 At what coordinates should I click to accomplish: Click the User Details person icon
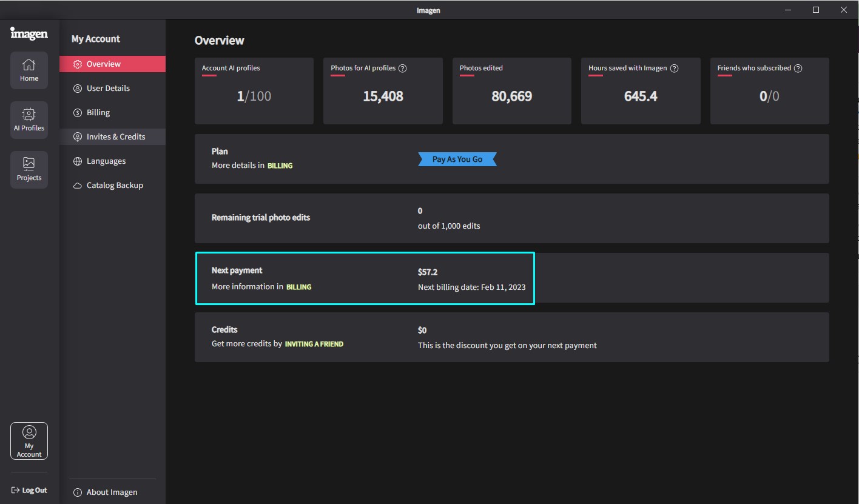pos(78,89)
